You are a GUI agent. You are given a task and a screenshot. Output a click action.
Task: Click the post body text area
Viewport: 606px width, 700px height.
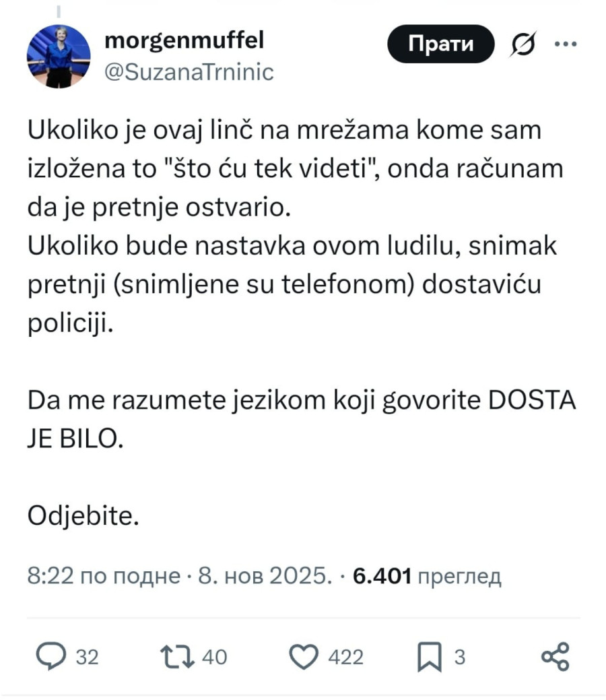[296, 283]
